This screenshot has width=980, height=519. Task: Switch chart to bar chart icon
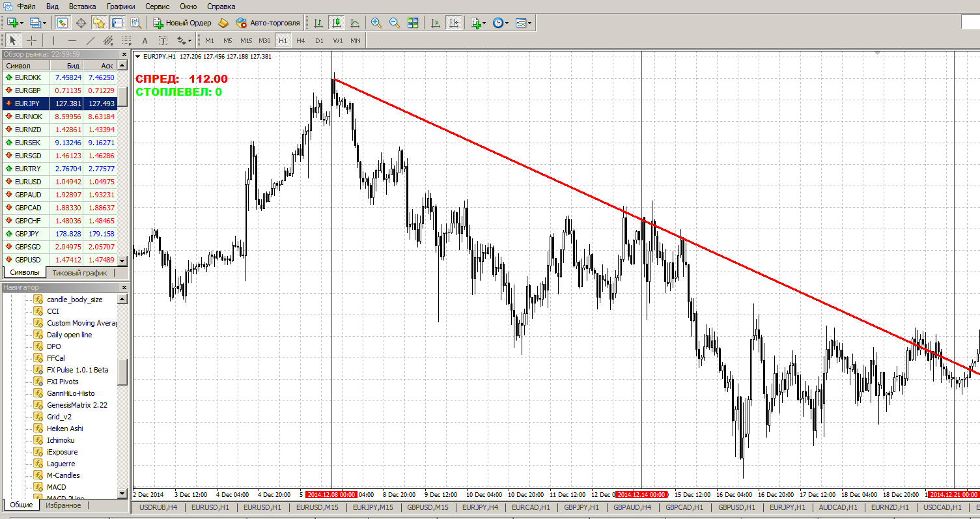point(318,23)
